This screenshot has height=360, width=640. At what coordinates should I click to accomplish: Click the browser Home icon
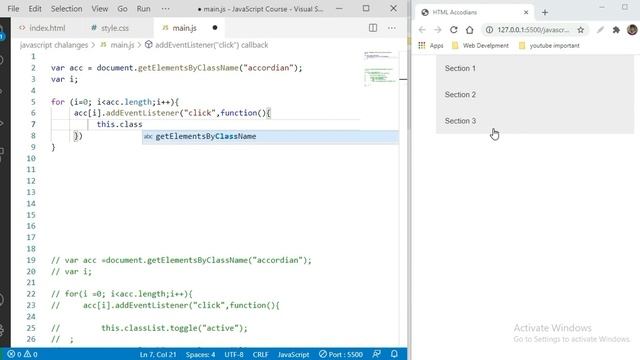click(469, 30)
